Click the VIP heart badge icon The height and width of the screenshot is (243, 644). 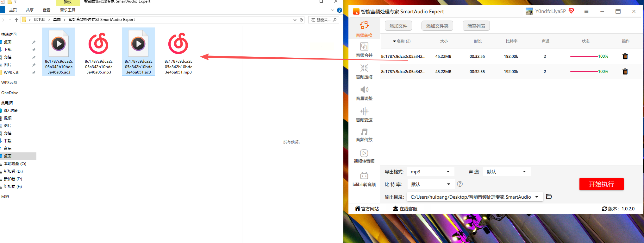[572, 11]
